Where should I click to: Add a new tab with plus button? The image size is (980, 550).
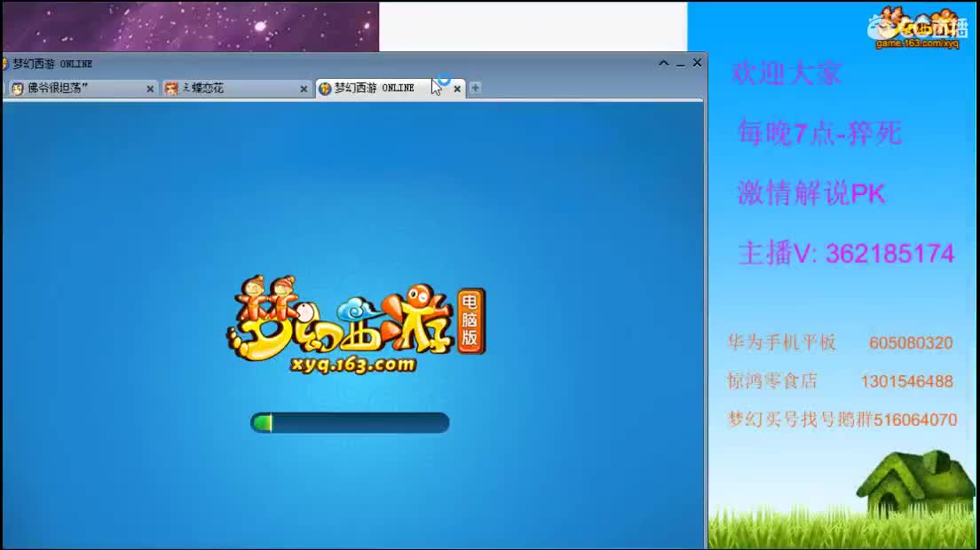click(x=475, y=88)
